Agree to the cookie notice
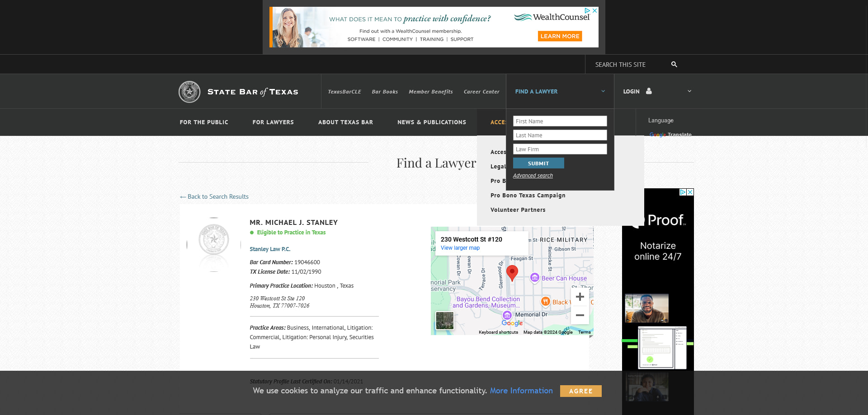The width and height of the screenshot is (868, 415). point(580,391)
